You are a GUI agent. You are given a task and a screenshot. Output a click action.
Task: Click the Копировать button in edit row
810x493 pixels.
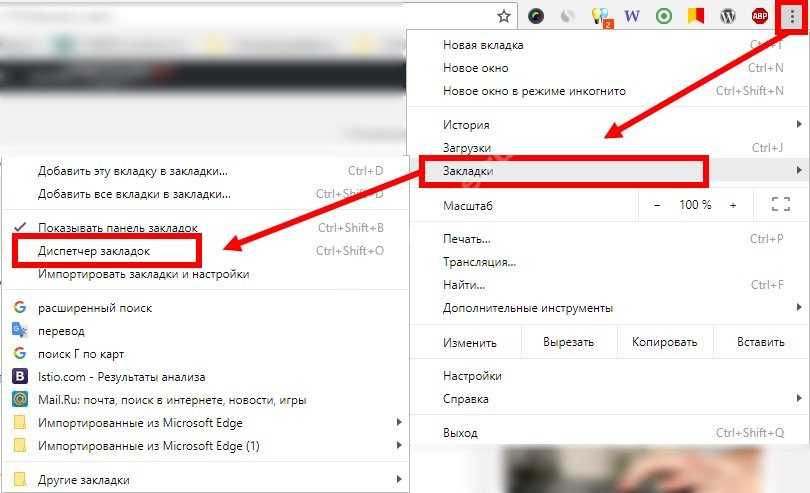664,342
